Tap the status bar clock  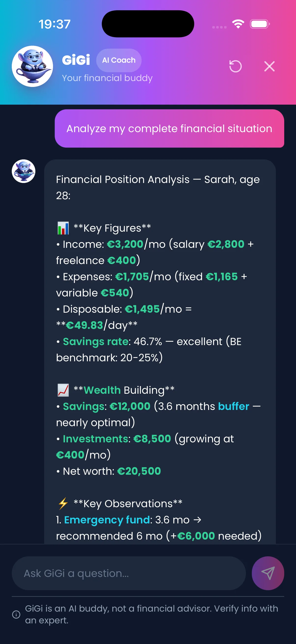tap(54, 24)
